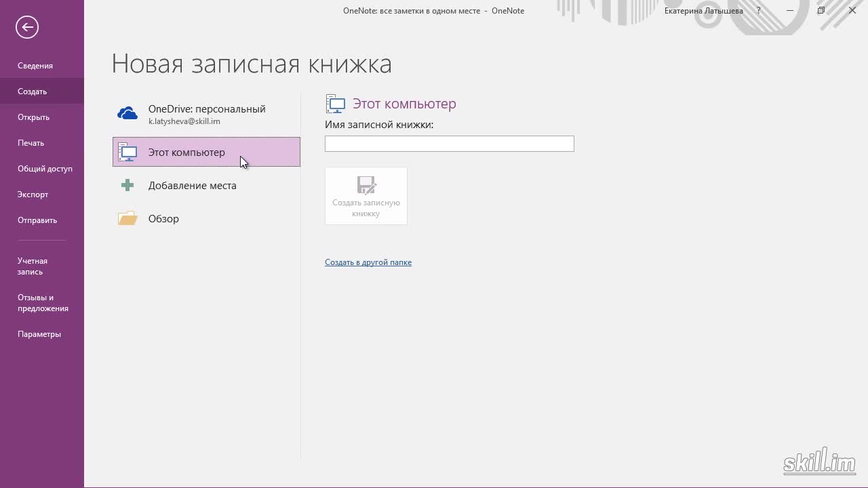
Task: Open Учетная запись page
Action: (x=42, y=266)
